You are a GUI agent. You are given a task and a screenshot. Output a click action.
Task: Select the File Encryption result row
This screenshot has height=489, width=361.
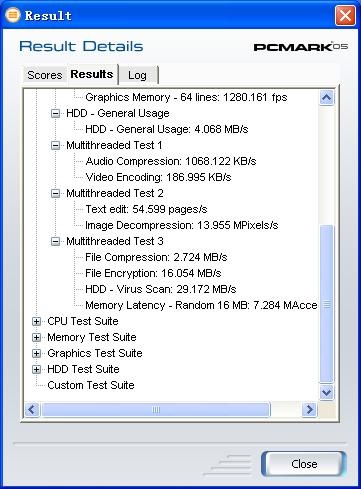click(153, 273)
